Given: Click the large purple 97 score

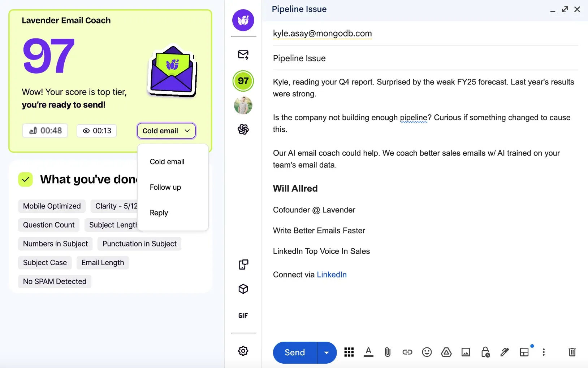Looking at the screenshot, I should coord(48,56).
